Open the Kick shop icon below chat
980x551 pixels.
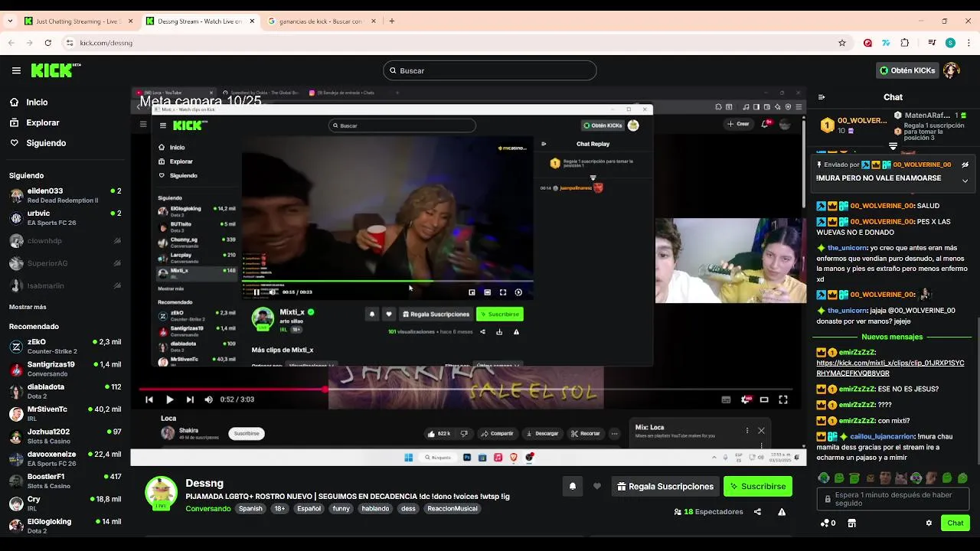point(851,523)
